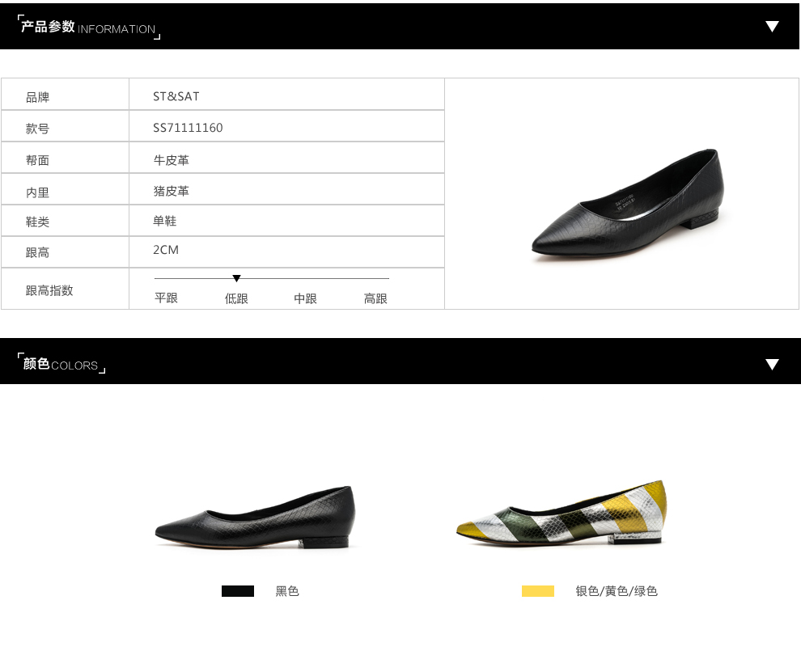Click the 2CM heel height value

click(166, 250)
